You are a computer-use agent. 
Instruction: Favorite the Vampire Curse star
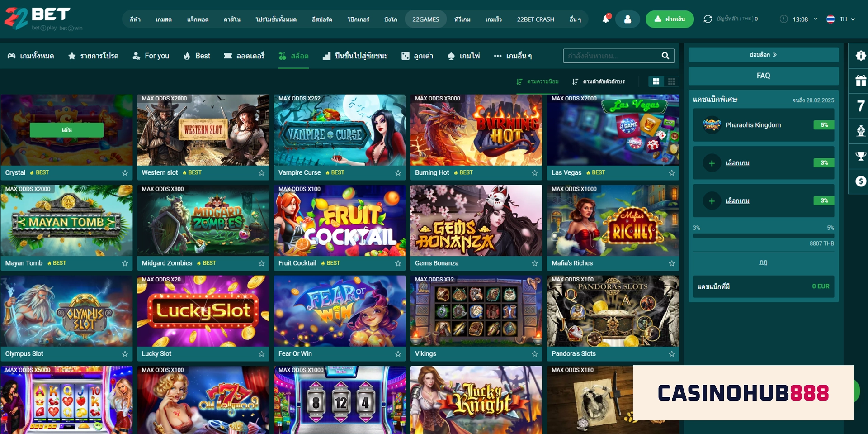click(x=398, y=173)
